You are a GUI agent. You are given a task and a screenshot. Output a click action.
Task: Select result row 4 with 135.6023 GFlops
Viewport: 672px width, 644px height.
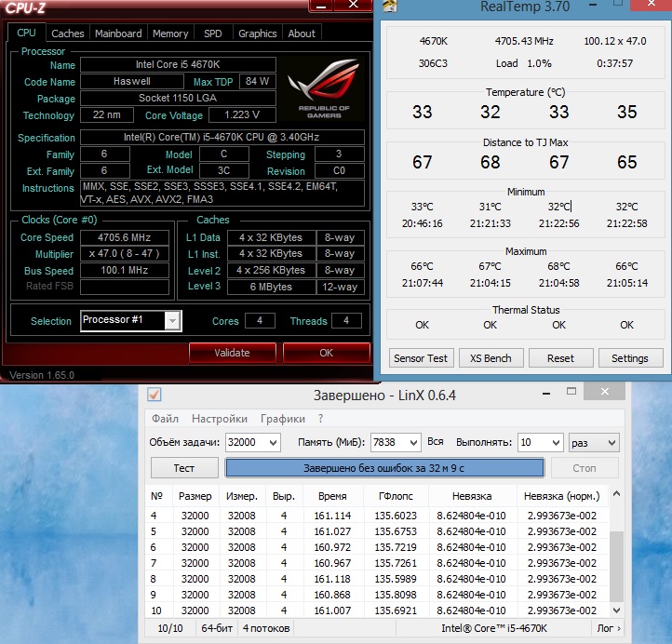point(377,516)
